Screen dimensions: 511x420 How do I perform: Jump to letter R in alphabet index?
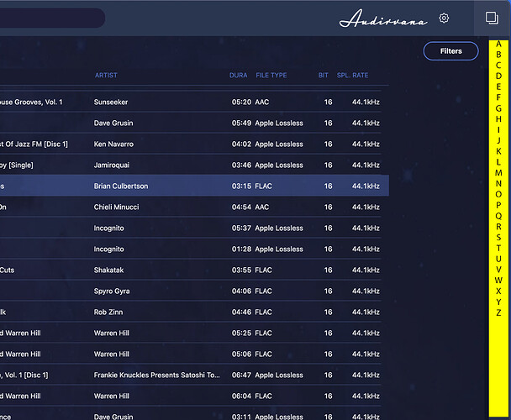pyautogui.click(x=498, y=227)
